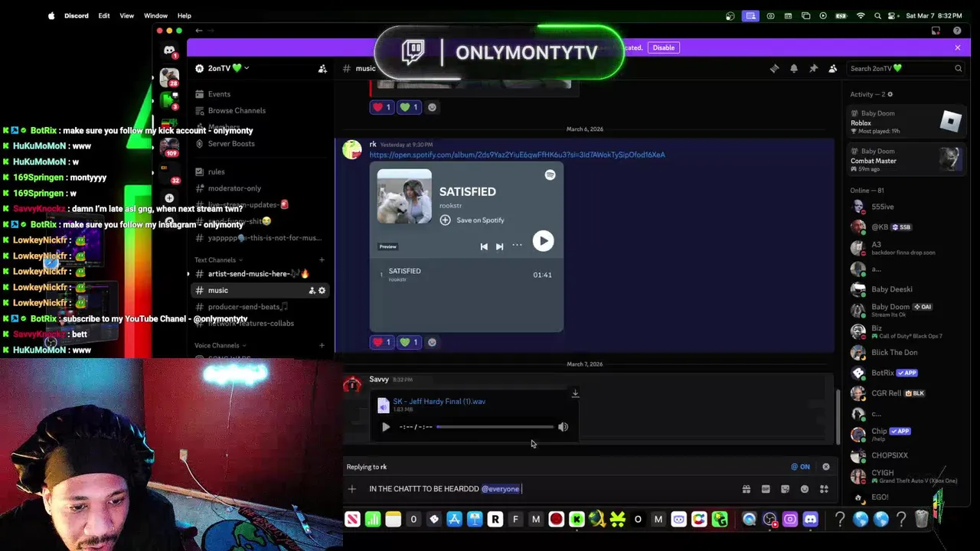Download the Jeff Hardy wav file

[575, 393]
